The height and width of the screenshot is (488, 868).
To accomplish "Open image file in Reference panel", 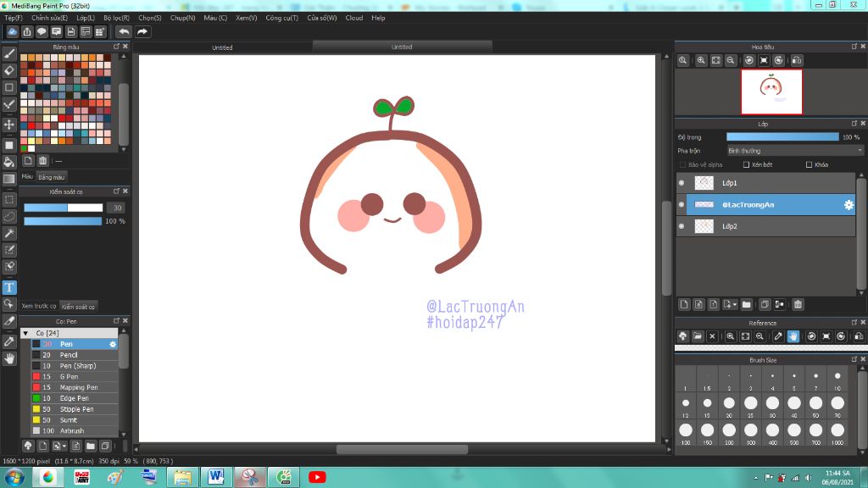I will 698,335.
